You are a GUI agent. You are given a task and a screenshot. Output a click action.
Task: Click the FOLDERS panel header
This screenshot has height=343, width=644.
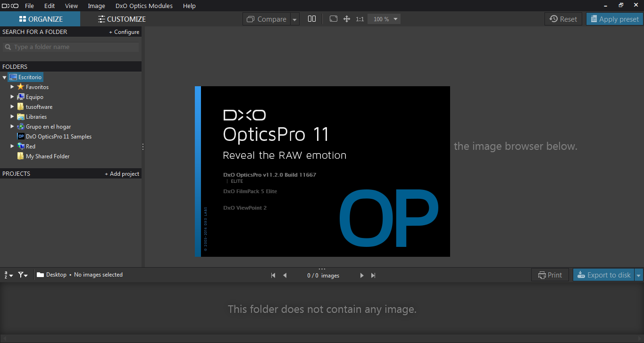(x=71, y=66)
